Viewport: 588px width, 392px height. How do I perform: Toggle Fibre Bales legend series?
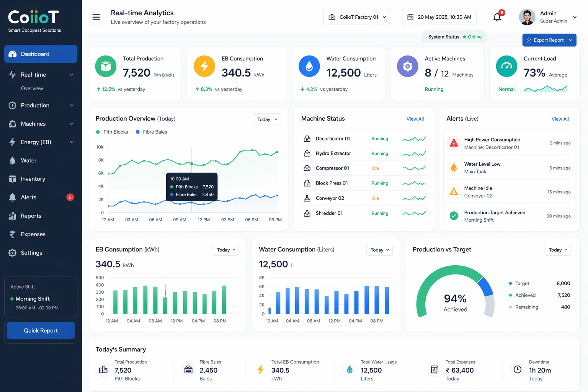click(x=151, y=132)
